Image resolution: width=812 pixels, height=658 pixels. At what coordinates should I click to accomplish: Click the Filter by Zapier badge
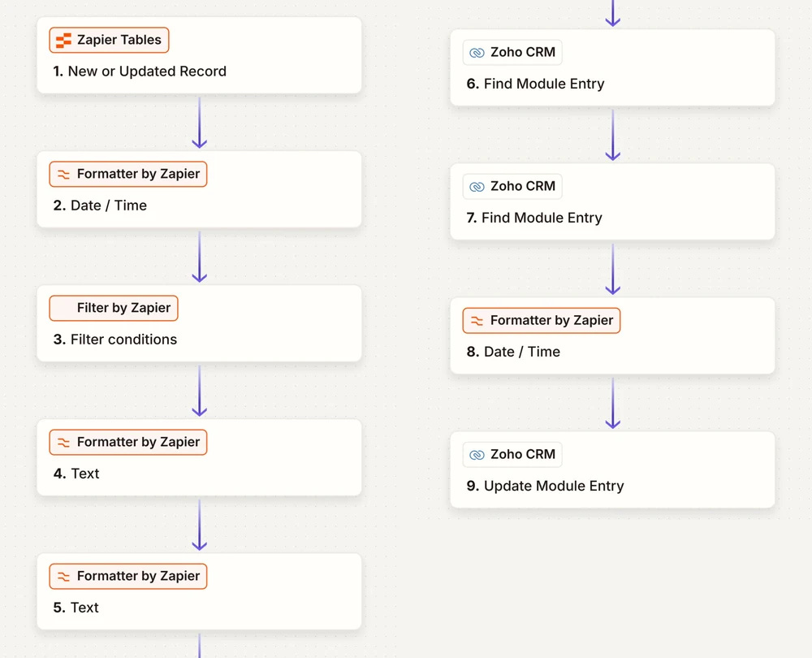point(114,308)
